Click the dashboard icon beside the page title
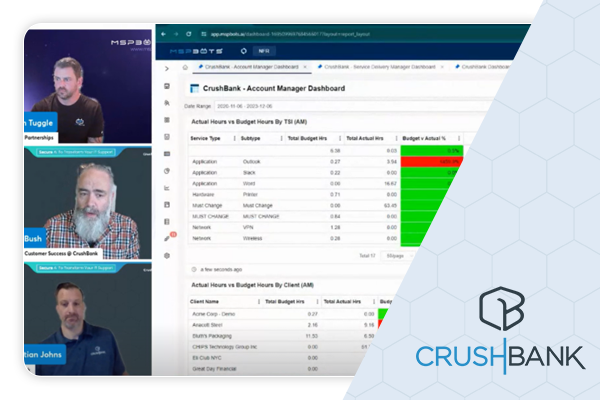 pyautogui.click(x=194, y=88)
